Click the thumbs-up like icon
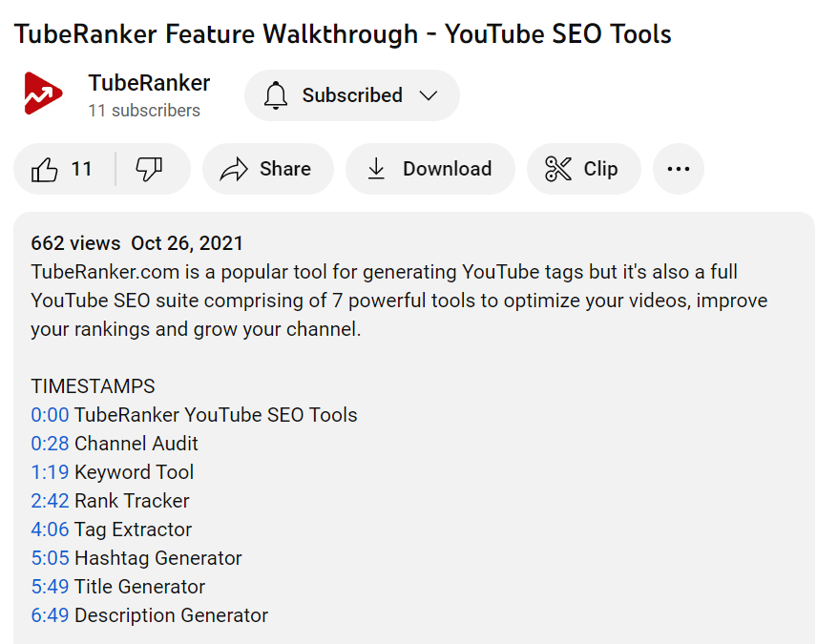Screen dimensions: 817x644 [x=44, y=169]
